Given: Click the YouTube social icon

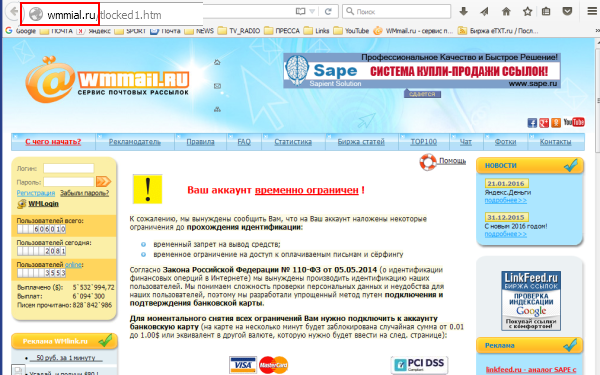Looking at the screenshot, I should (574, 122).
